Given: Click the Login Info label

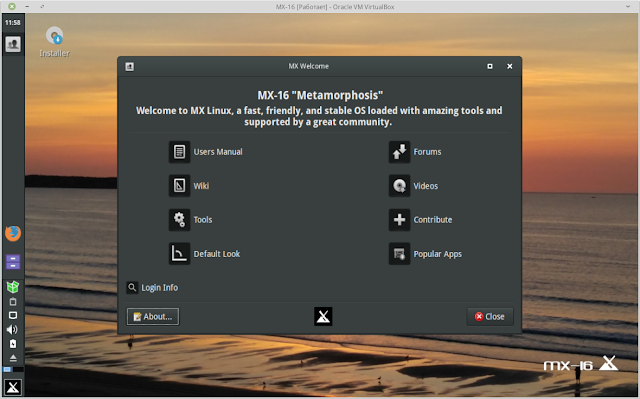Looking at the screenshot, I should [160, 288].
